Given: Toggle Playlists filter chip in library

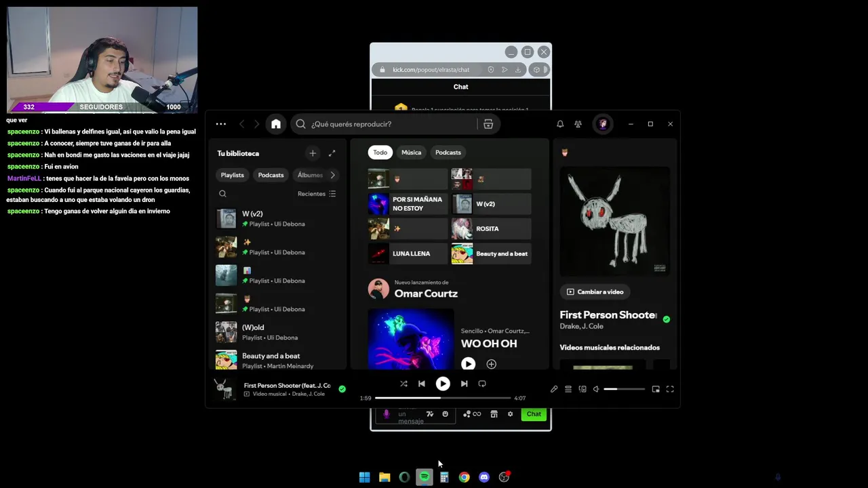Looking at the screenshot, I should 232,175.
